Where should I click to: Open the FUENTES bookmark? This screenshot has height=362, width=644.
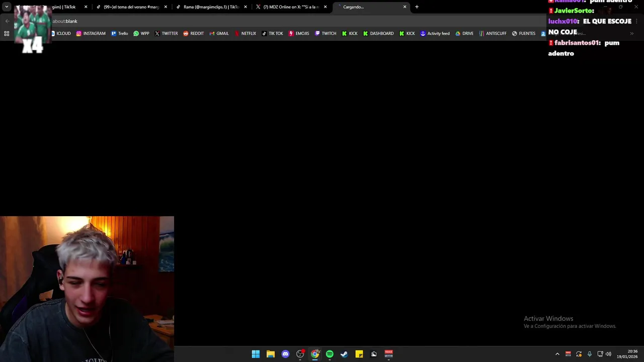(x=523, y=34)
